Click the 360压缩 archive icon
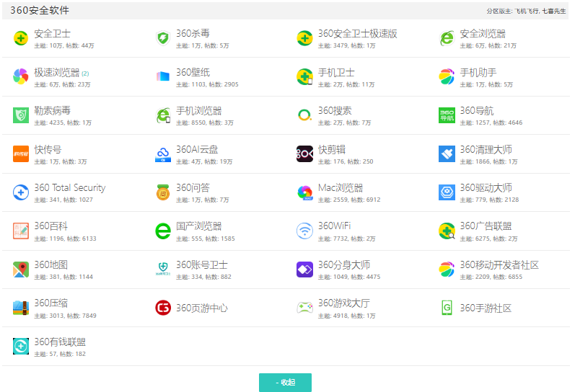575x392 pixels. (x=20, y=308)
